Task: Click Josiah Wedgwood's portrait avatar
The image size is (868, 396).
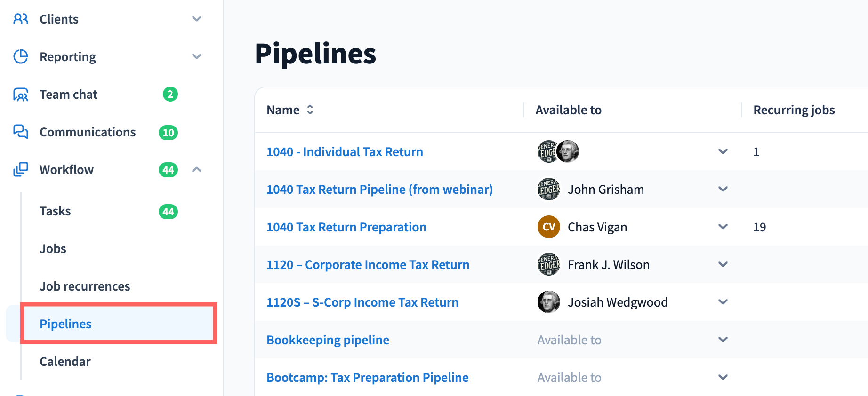Action: tap(548, 302)
